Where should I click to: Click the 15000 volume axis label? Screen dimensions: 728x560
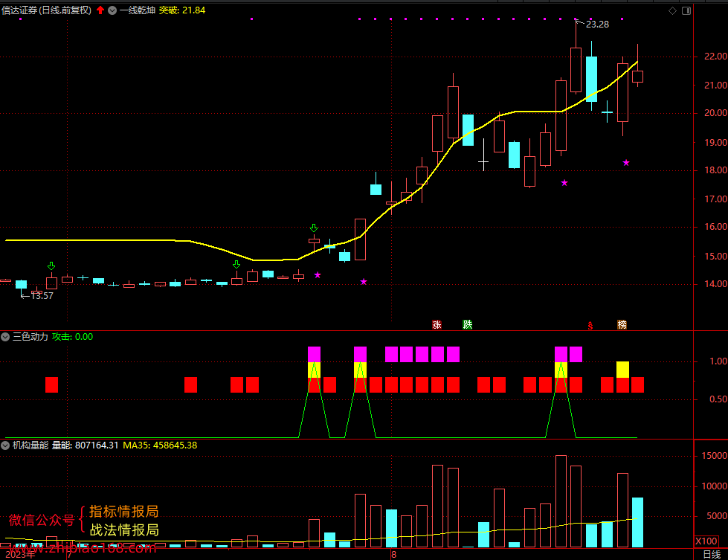coord(714,456)
